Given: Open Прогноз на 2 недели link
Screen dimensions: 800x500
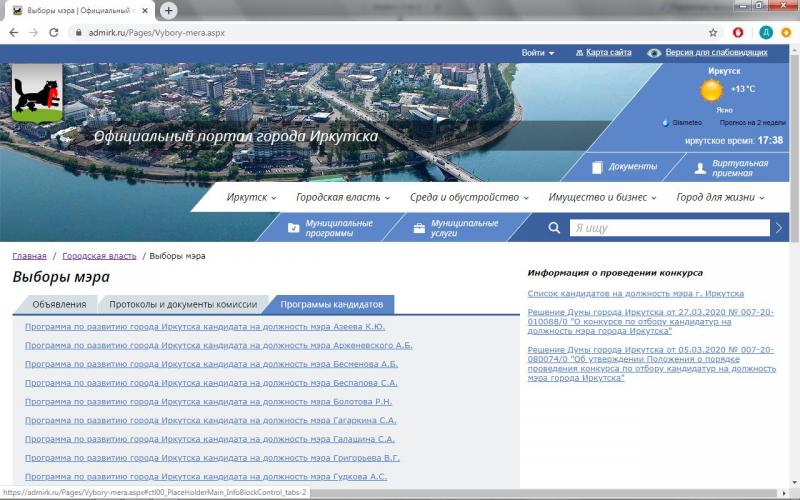Looking at the screenshot, I should coord(753,123).
